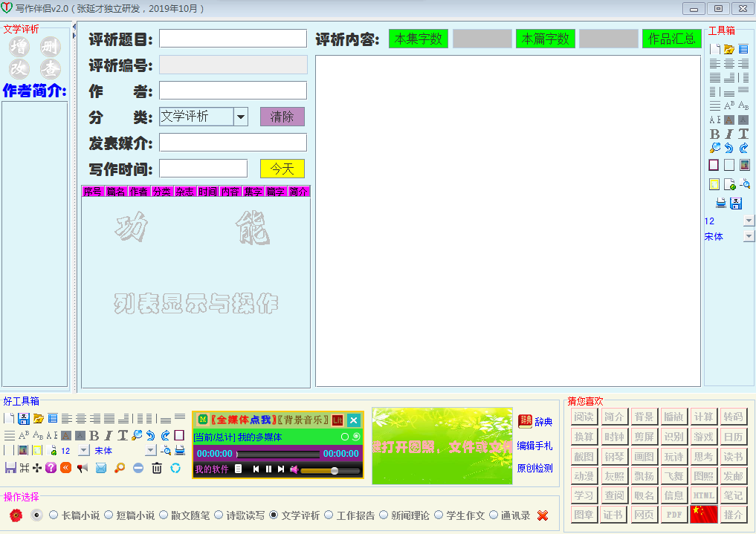
Task: Open the 分类 category dropdown
Action: pos(240,117)
